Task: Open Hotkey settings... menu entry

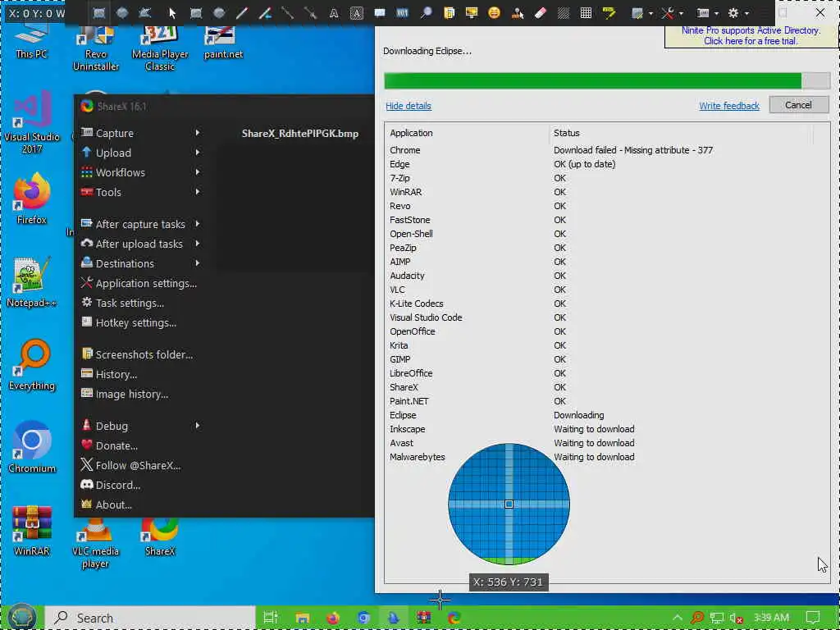Action: [140, 323]
